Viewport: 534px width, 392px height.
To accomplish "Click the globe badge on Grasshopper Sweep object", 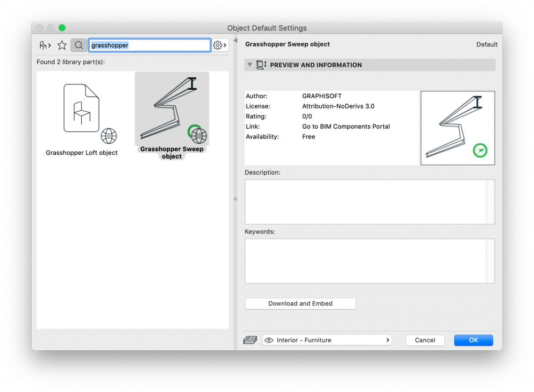I will coord(199,136).
